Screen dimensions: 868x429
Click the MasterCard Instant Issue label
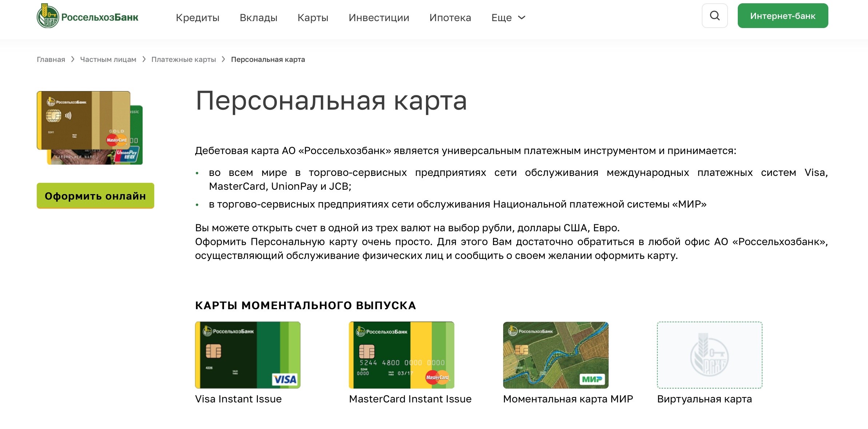410,399
